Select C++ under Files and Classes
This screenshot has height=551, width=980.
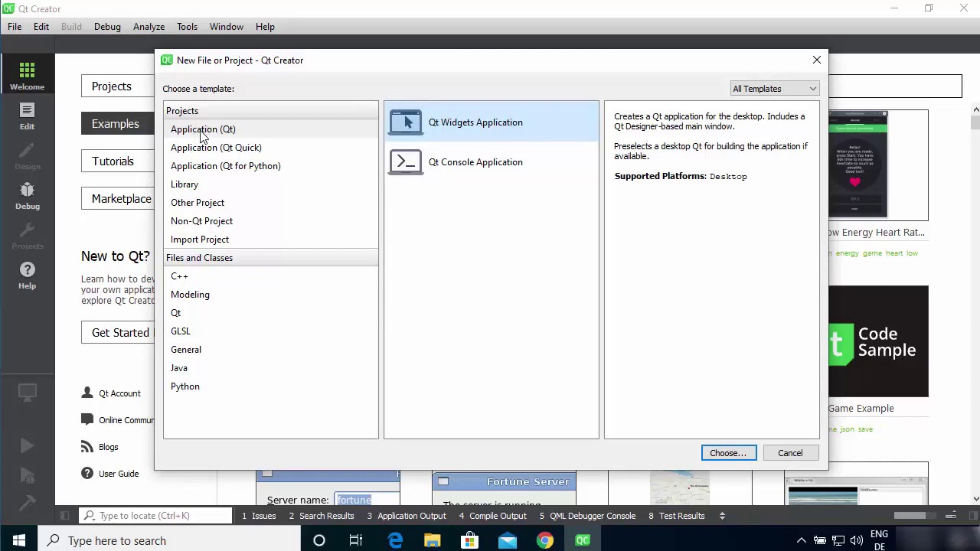click(x=271, y=276)
